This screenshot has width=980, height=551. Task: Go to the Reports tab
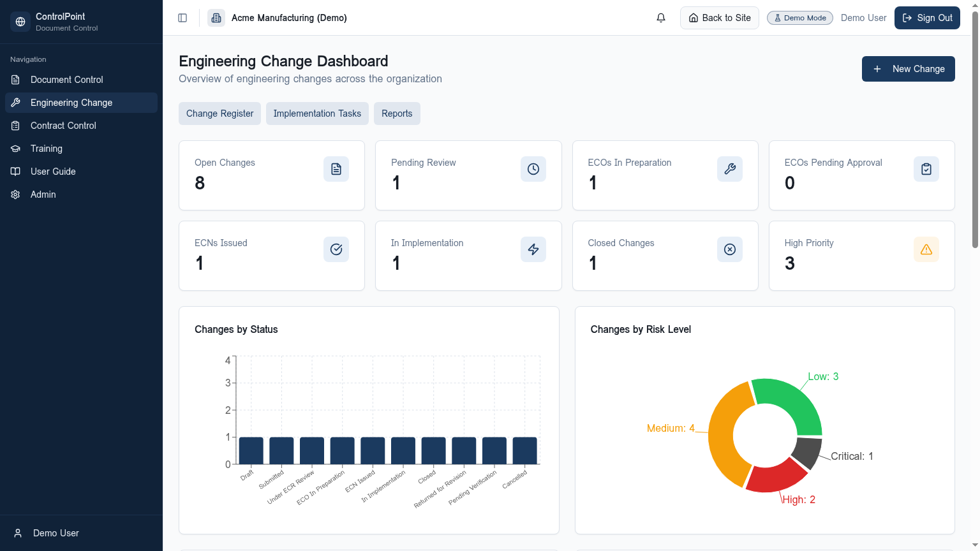coord(397,114)
